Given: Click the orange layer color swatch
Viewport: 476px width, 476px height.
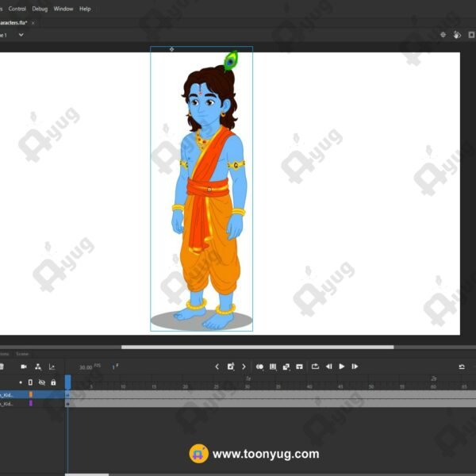Looking at the screenshot, I should [31, 394].
